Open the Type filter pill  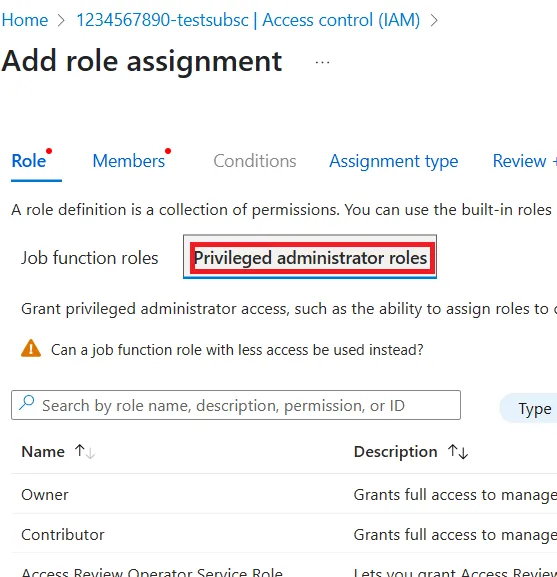coord(530,408)
